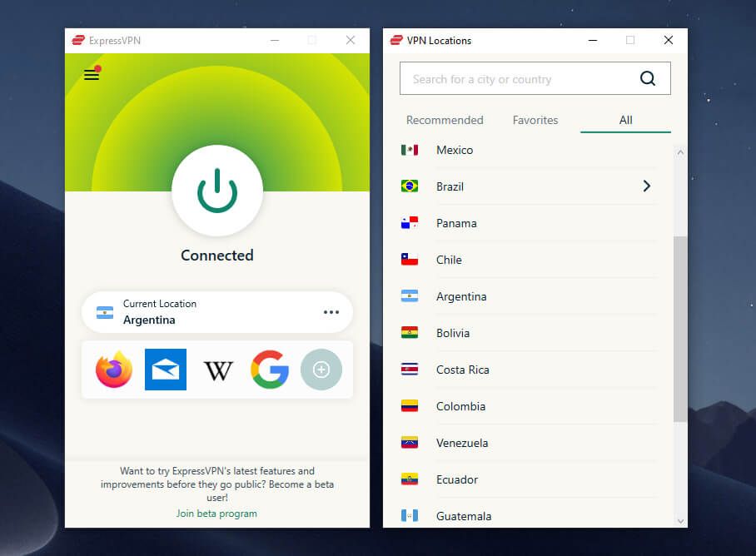Click the Current Location Argentina card

217,312
